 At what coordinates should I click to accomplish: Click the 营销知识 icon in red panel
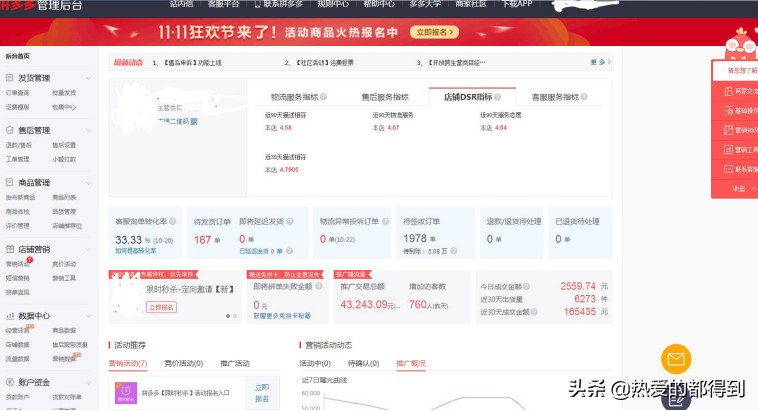coord(729,130)
